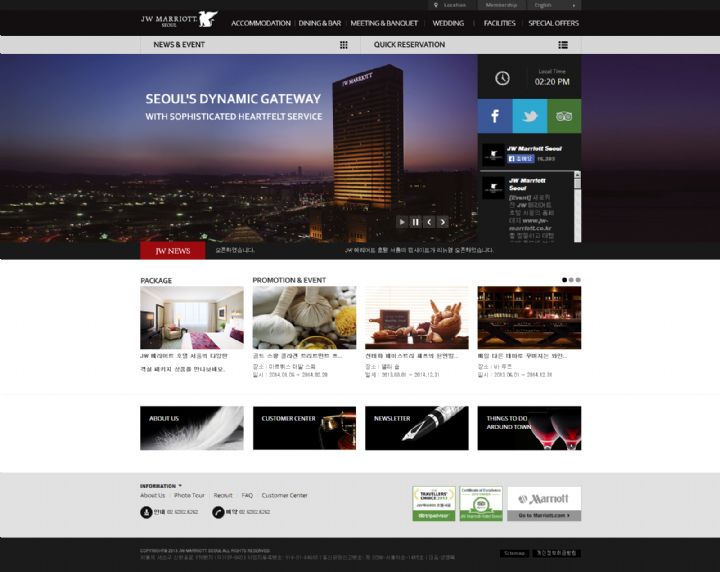Open the Newsletter pen banner
Viewport: 720px width, 572px height.
[417, 428]
